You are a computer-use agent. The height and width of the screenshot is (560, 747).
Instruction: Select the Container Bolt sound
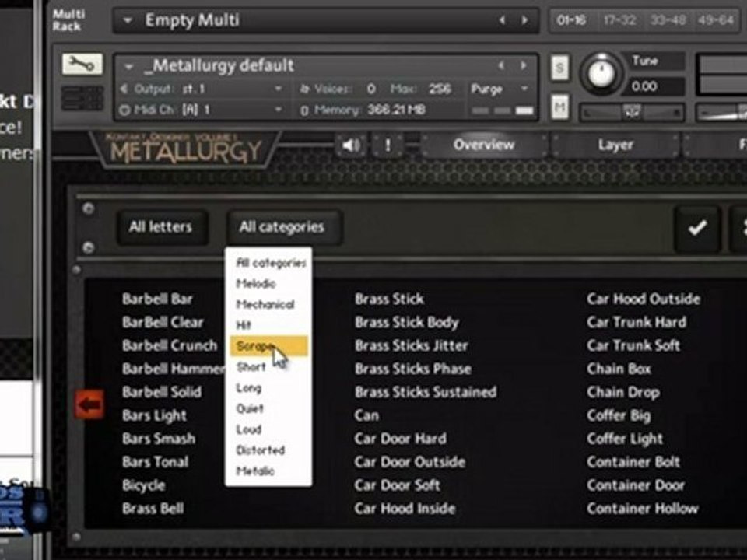pyautogui.click(x=633, y=462)
